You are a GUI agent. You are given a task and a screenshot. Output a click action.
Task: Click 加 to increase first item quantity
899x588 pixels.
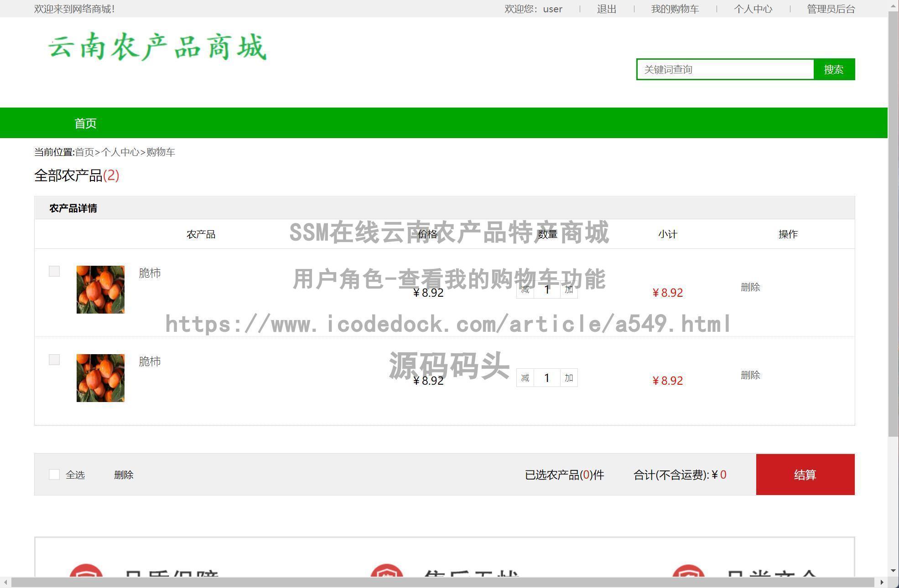[x=568, y=289]
